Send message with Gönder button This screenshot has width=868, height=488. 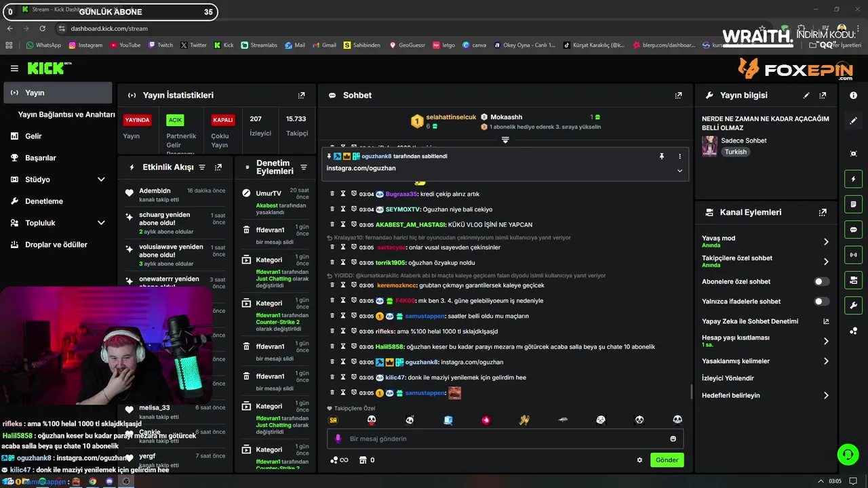pyautogui.click(x=667, y=460)
